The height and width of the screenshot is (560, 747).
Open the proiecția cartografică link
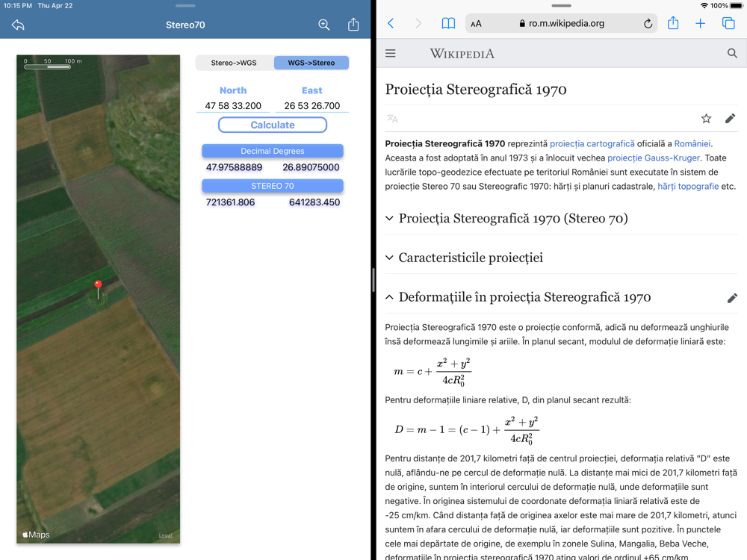[592, 144]
